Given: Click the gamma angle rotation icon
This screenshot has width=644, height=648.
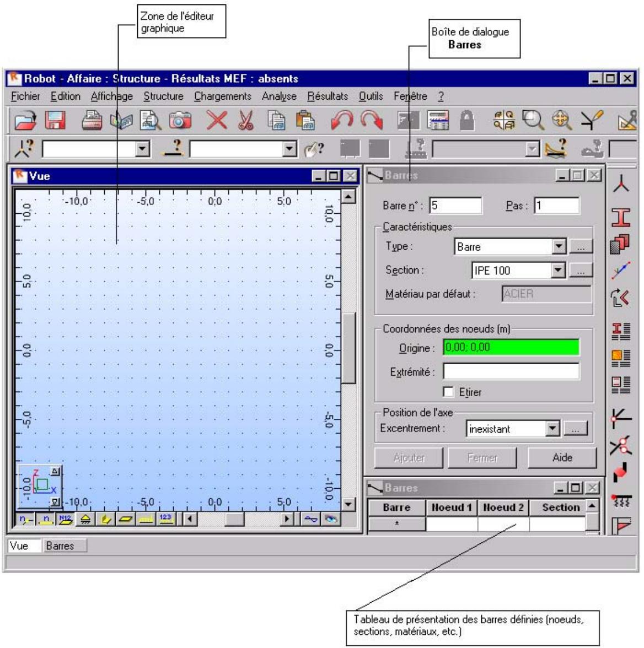Looking at the screenshot, I should pos(620,298).
